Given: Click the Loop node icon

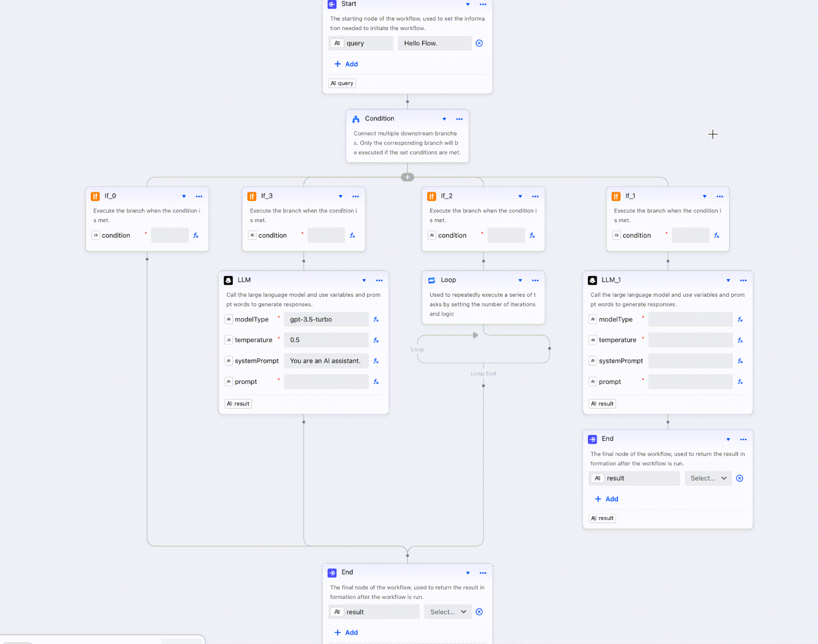Looking at the screenshot, I should (432, 280).
